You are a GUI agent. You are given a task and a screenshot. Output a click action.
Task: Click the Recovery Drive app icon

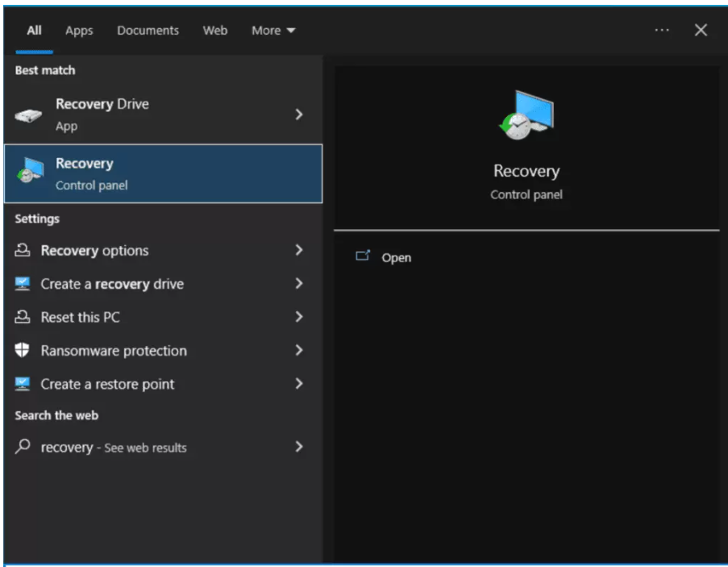pos(28,115)
